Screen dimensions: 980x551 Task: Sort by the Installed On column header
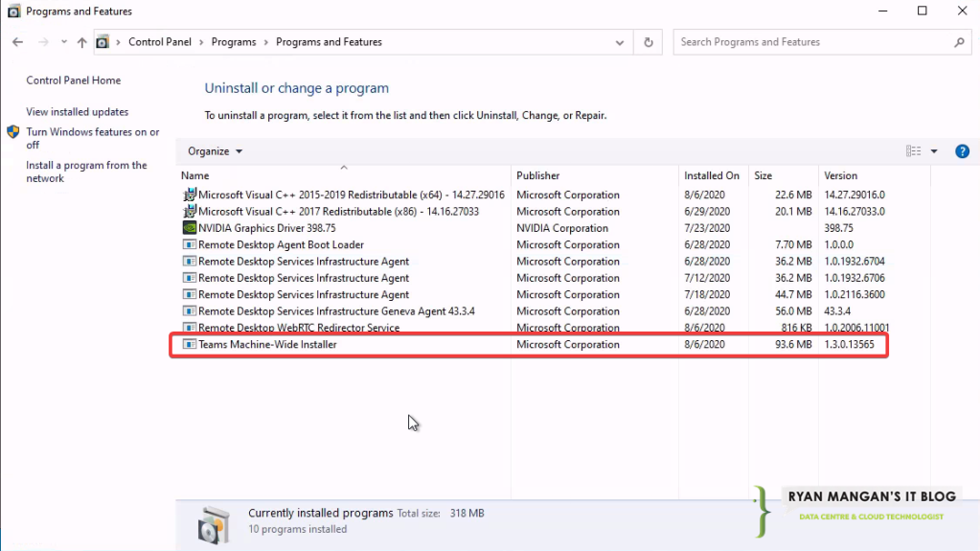click(711, 175)
